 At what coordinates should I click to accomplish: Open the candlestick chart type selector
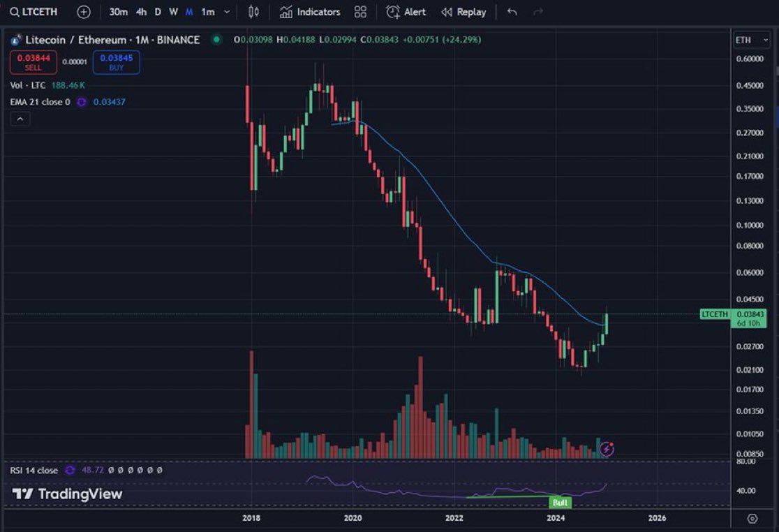point(253,12)
